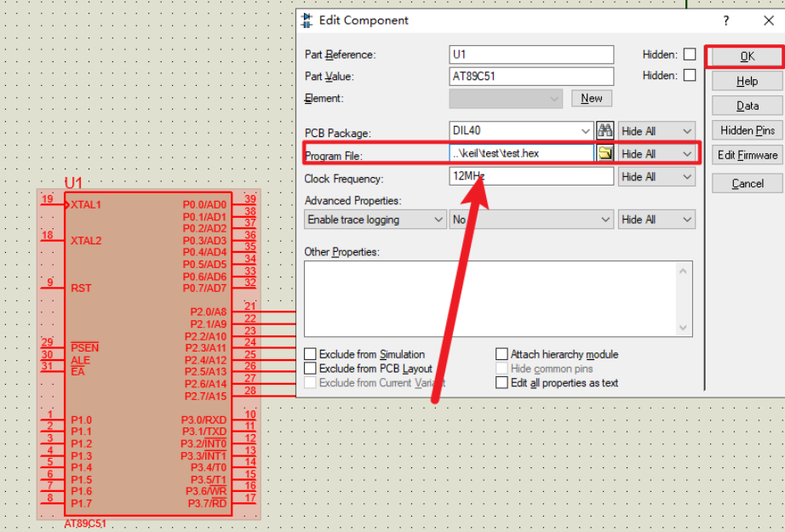Click pin number 19 on the chip

coord(47,198)
